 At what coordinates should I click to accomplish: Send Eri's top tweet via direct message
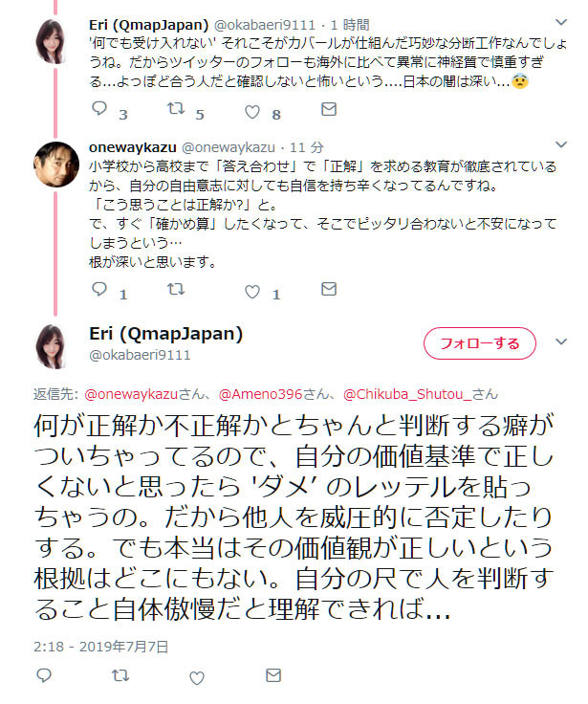[x=329, y=109]
